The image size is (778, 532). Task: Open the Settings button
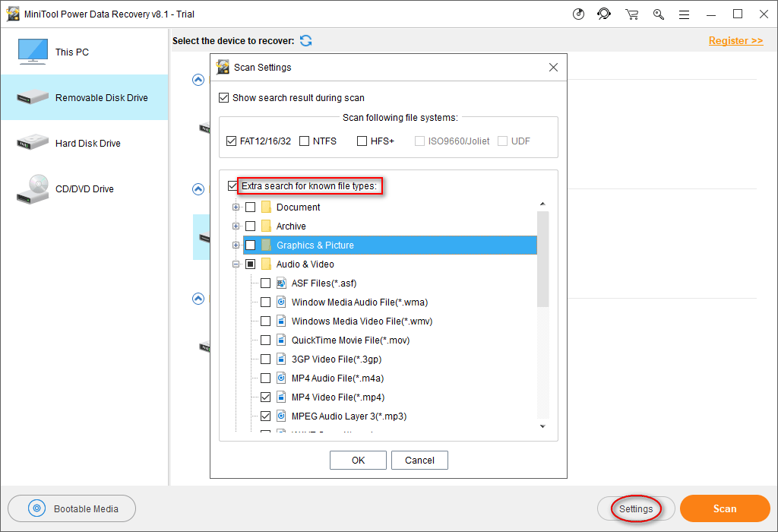636,508
